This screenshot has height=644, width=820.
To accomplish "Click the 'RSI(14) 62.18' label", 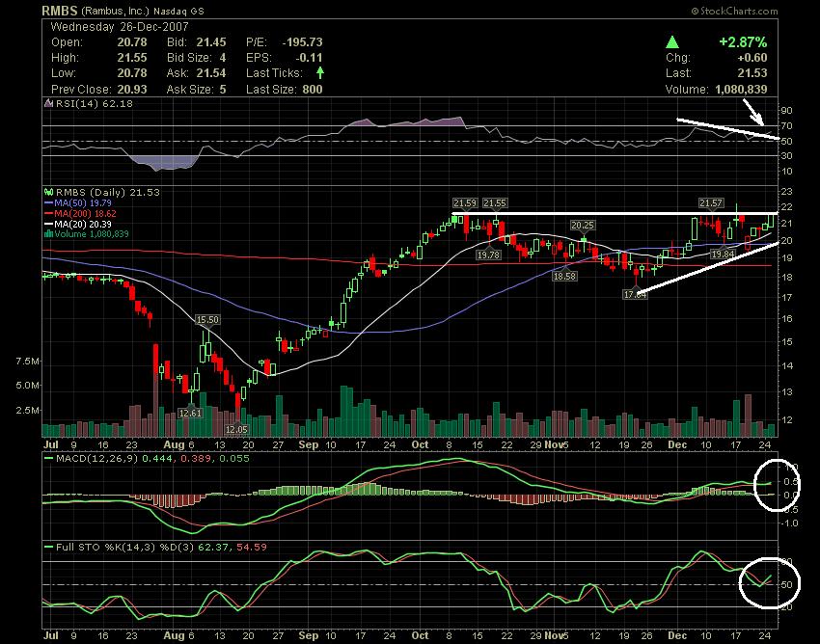I will point(95,103).
